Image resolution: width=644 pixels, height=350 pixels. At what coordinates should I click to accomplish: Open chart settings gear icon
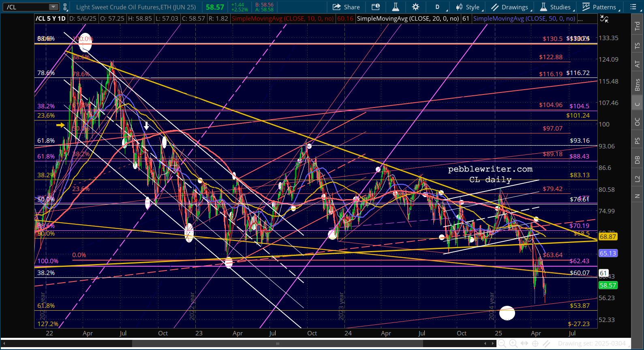point(415,7)
